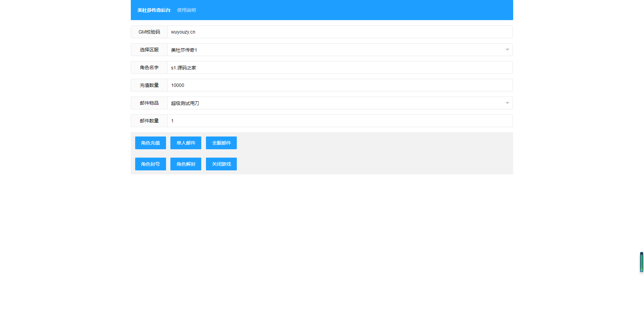Open the 使用说明 menu item
The height and width of the screenshot is (327, 644).
point(186,10)
